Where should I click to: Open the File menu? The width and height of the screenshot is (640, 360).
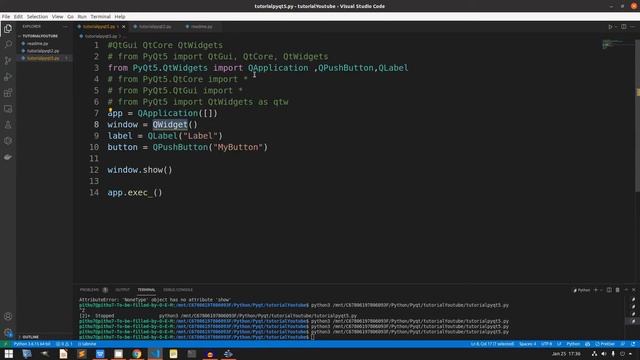click(6, 17)
